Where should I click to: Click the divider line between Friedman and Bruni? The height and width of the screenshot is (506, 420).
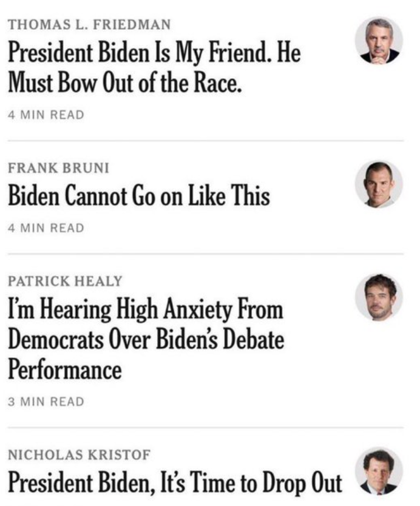click(206, 141)
